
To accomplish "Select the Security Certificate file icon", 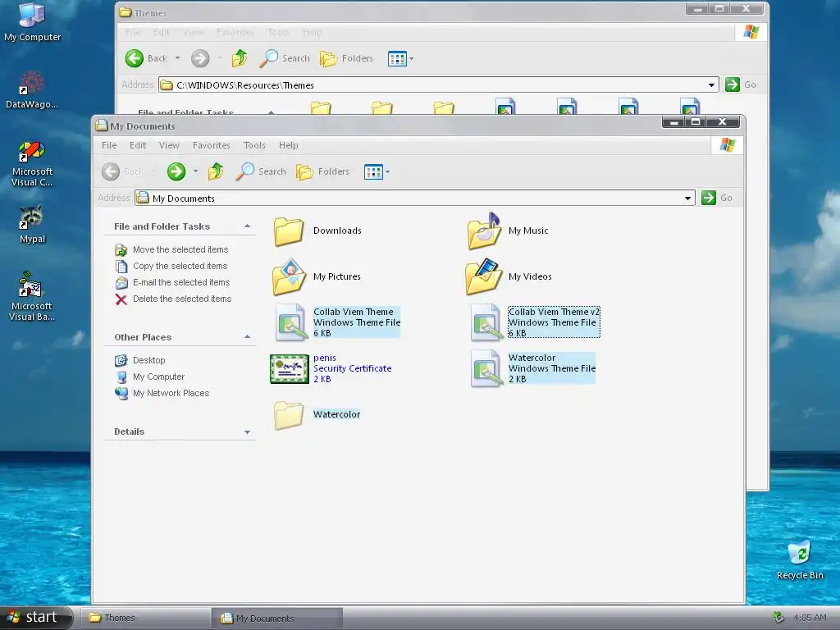I will (x=290, y=368).
